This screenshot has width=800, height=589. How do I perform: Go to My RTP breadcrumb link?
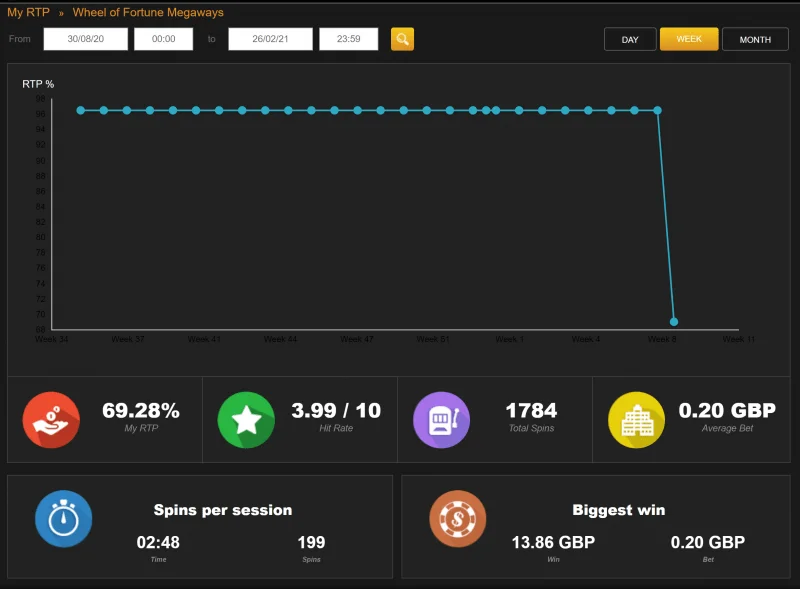(x=28, y=12)
